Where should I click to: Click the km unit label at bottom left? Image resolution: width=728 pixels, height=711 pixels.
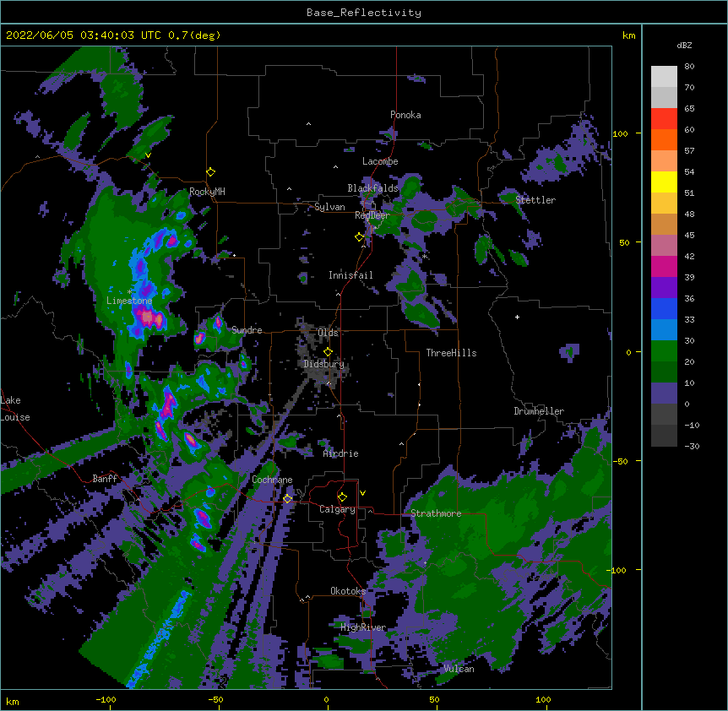click(x=13, y=701)
